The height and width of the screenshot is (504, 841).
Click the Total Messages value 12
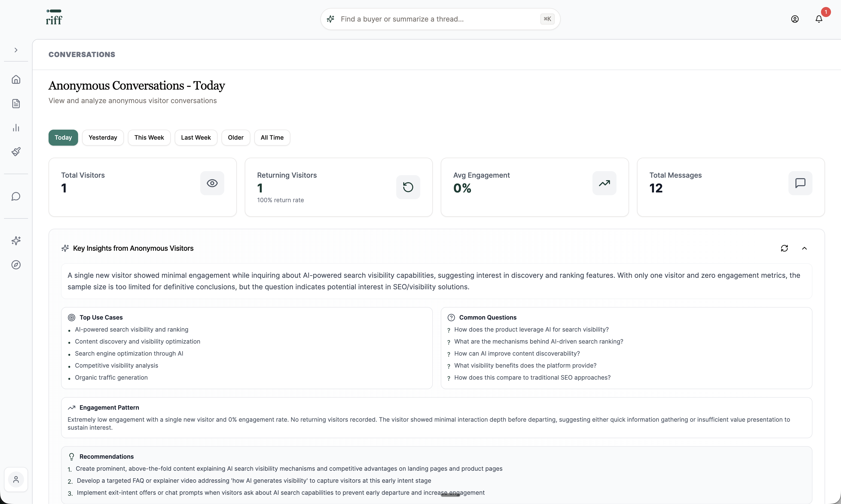click(656, 188)
